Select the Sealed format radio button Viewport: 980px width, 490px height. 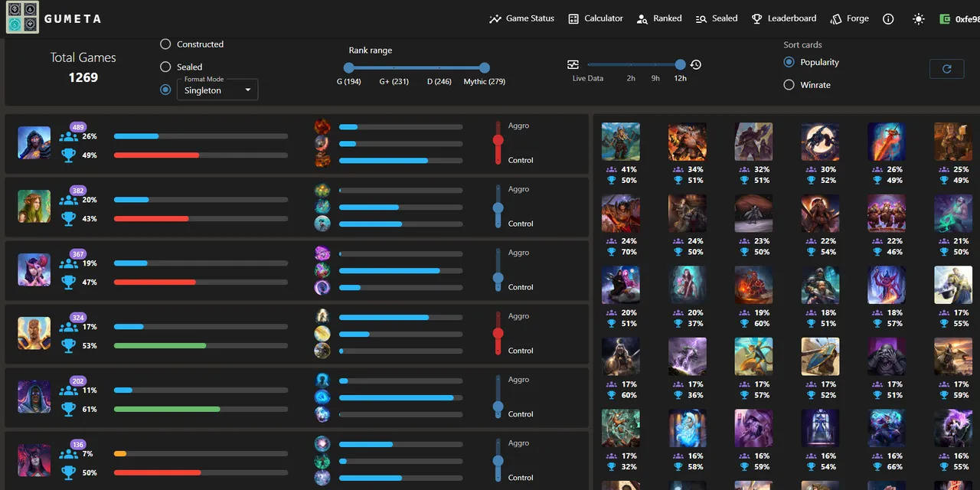[x=165, y=67]
